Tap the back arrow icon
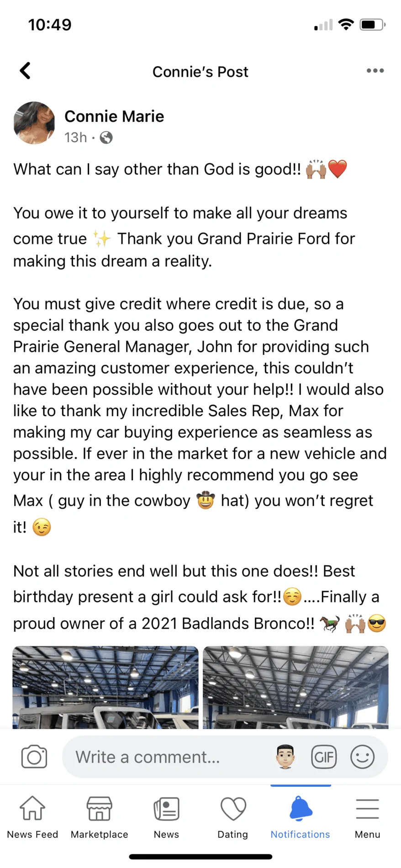Screen dimensions: 401x868 (x=25, y=71)
